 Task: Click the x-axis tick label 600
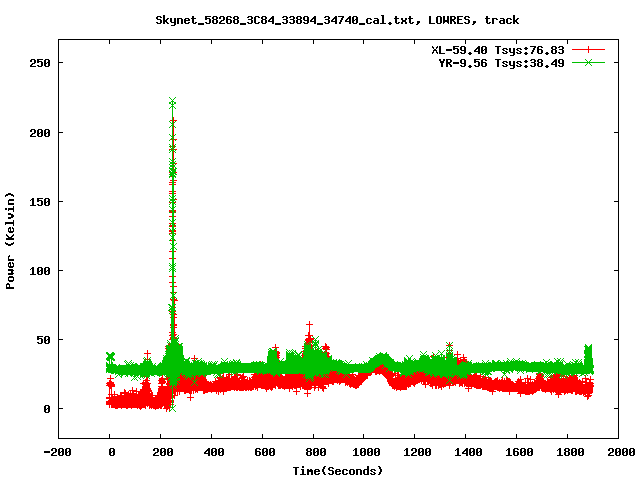pyautogui.click(x=264, y=452)
